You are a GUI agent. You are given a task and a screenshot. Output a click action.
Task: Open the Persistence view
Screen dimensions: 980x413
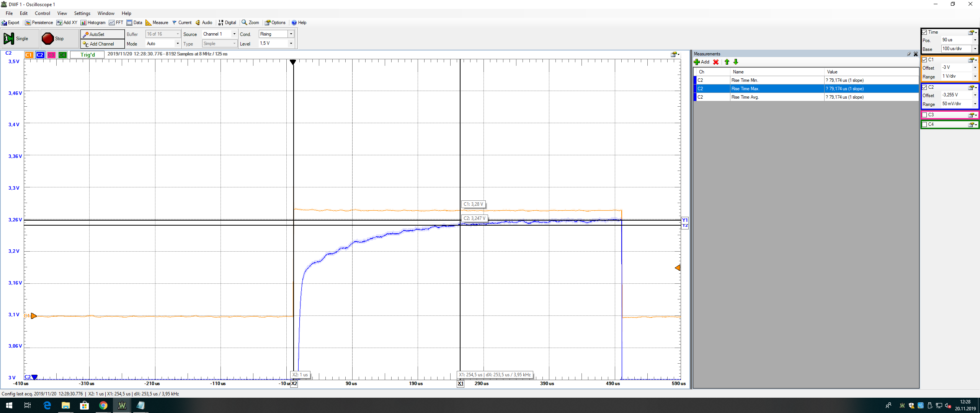click(39, 23)
